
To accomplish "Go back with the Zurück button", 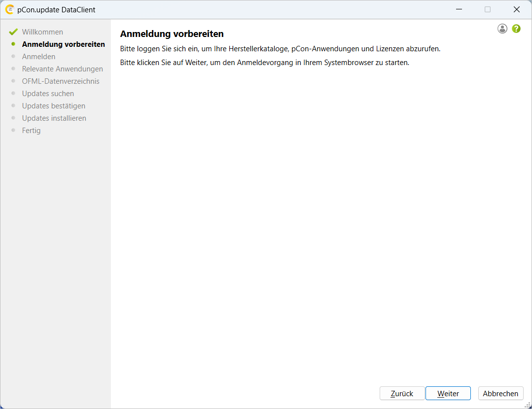I will [x=402, y=393].
